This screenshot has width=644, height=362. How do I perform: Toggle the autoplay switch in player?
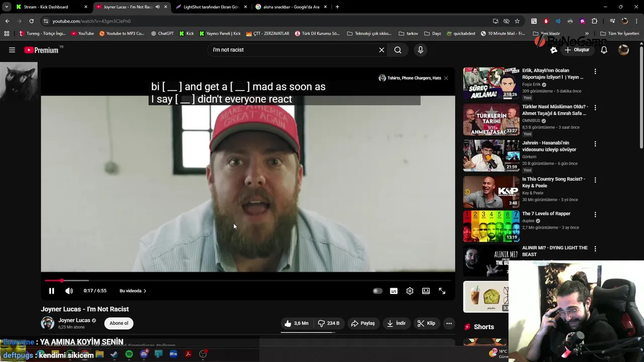pos(377,291)
